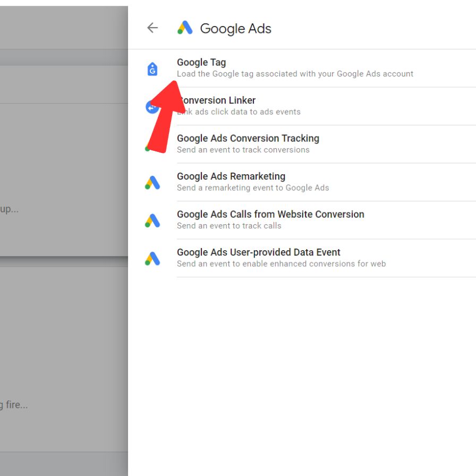This screenshot has height=476, width=476.
Task: Click 'Send an event to track calls' text
Action: click(x=229, y=226)
